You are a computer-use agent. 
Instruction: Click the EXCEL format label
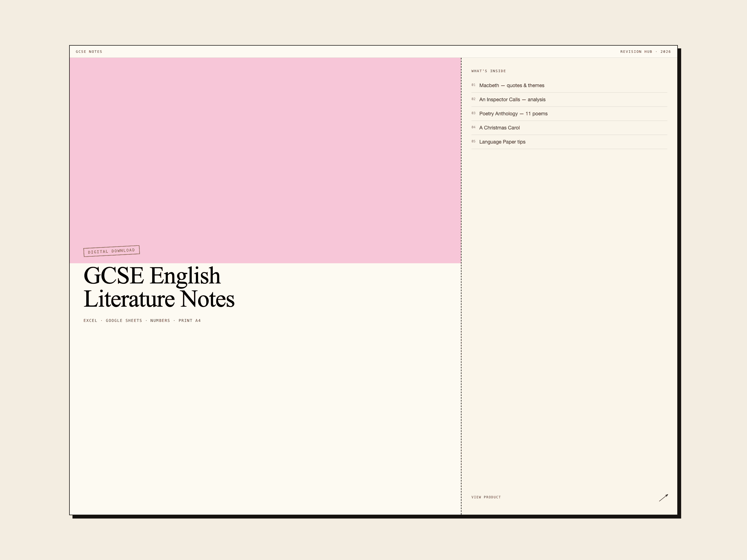[90, 321]
